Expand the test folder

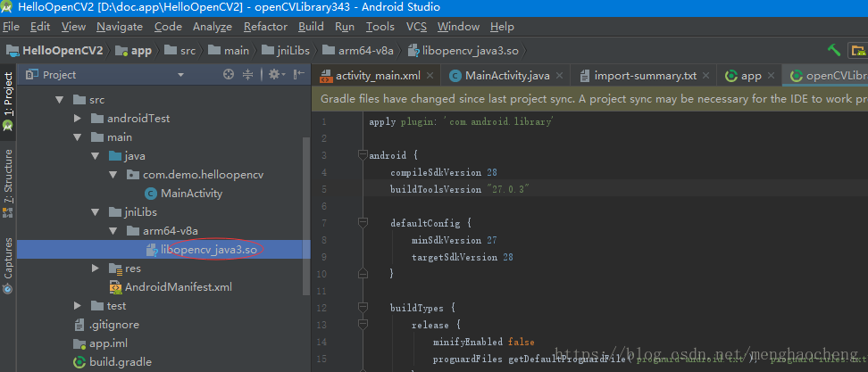(x=78, y=306)
